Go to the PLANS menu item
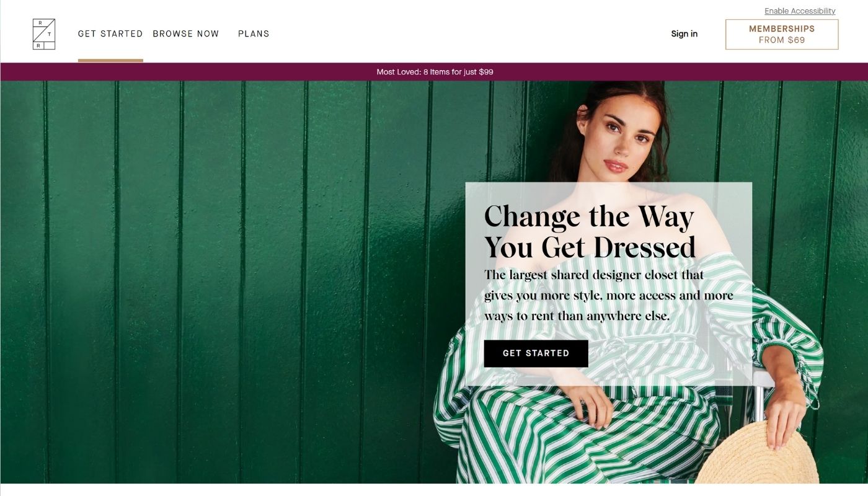The width and height of the screenshot is (868, 496). pos(254,34)
